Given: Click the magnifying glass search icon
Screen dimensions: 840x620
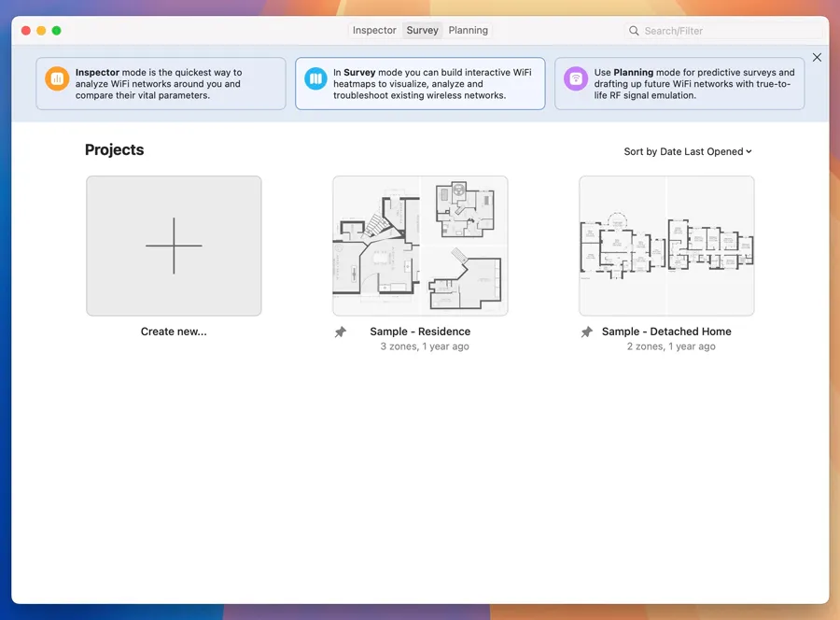Looking at the screenshot, I should tap(635, 31).
